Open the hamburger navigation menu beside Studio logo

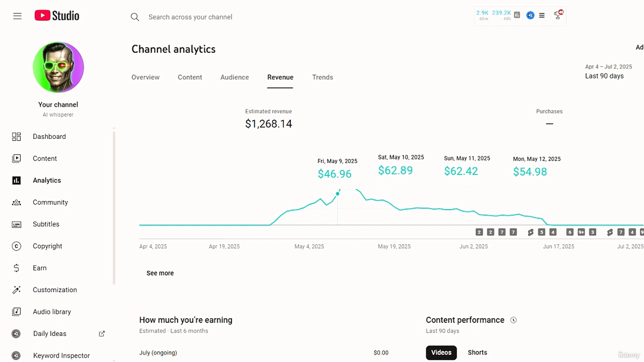[17, 16]
